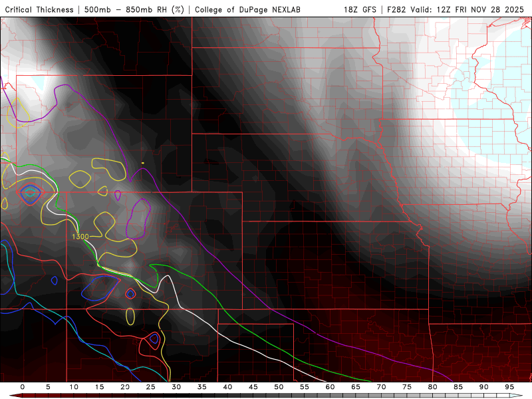Click the "18Z GFS" model run label
This screenshot has width=532, height=399.
coord(360,10)
